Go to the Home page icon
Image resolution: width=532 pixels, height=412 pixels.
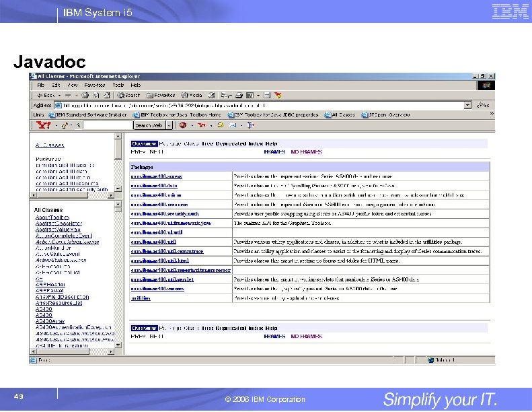(x=107, y=96)
